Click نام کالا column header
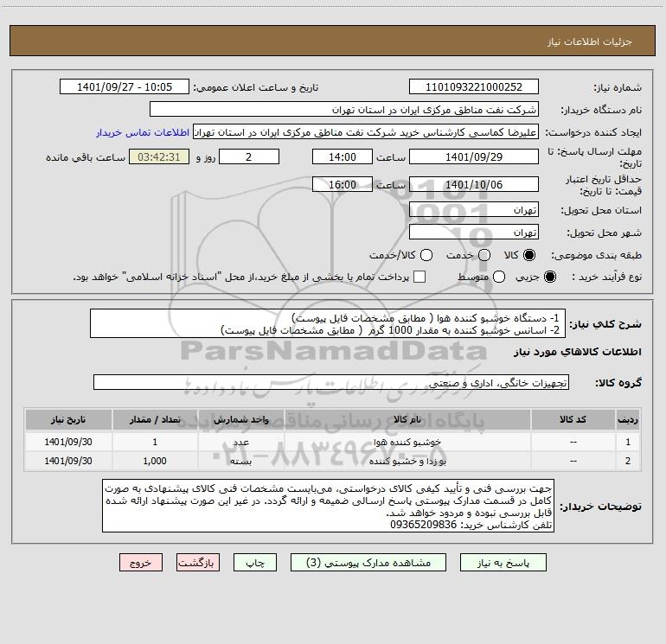Screen dimensions: 666x644 pos(407,419)
